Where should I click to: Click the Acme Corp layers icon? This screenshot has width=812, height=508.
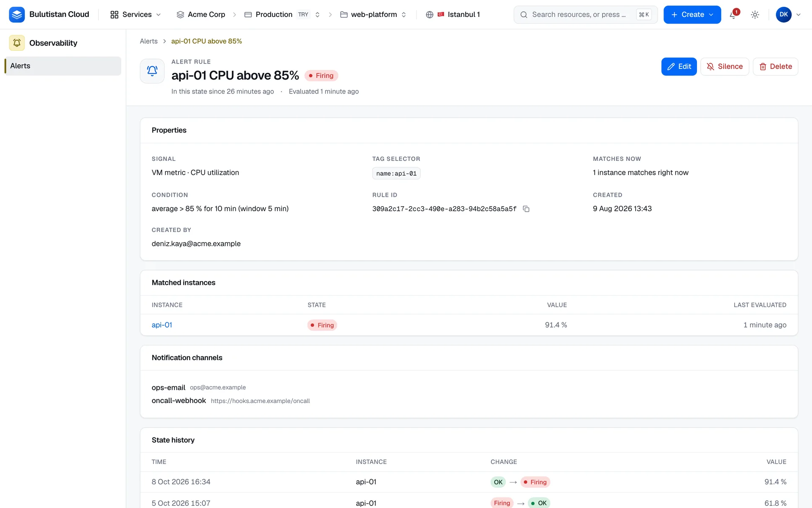180,14
